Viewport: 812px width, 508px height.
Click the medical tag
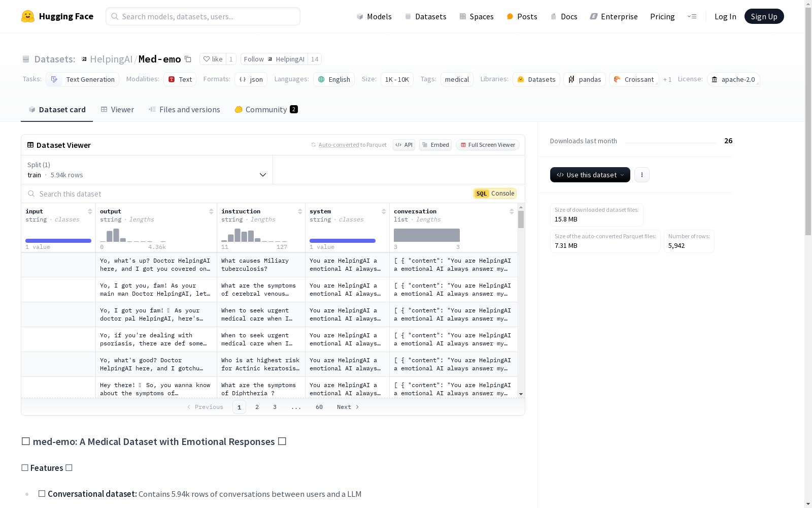point(457,79)
